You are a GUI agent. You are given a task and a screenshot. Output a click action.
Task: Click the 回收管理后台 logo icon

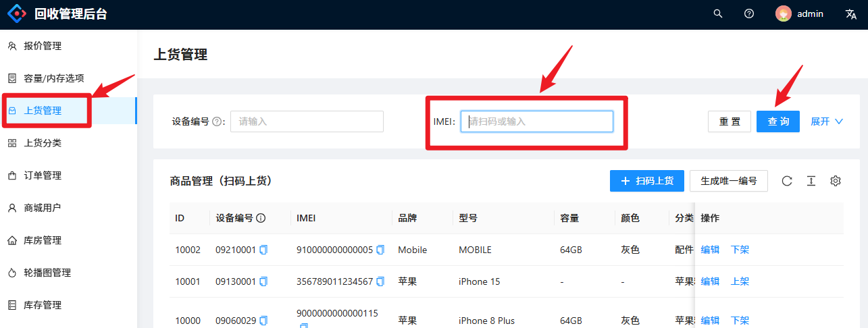18,13
